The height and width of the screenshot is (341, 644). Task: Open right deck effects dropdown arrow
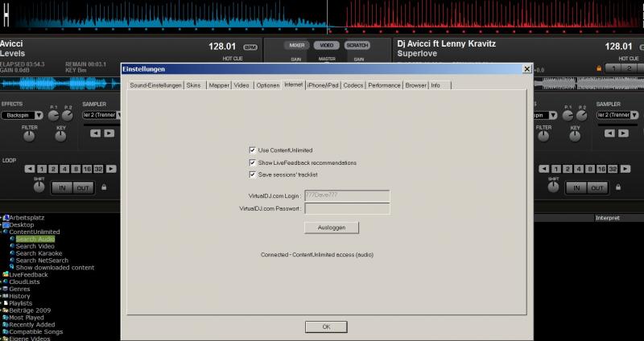(553, 115)
